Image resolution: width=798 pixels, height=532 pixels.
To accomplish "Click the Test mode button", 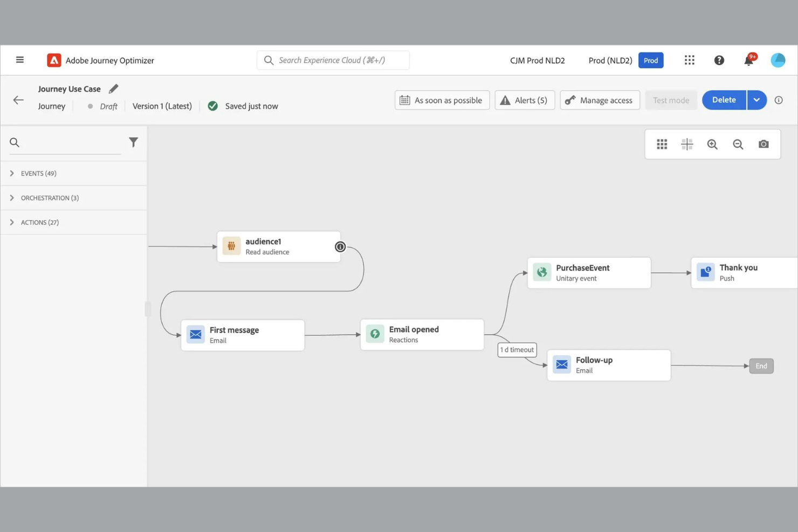I will [x=671, y=100].
